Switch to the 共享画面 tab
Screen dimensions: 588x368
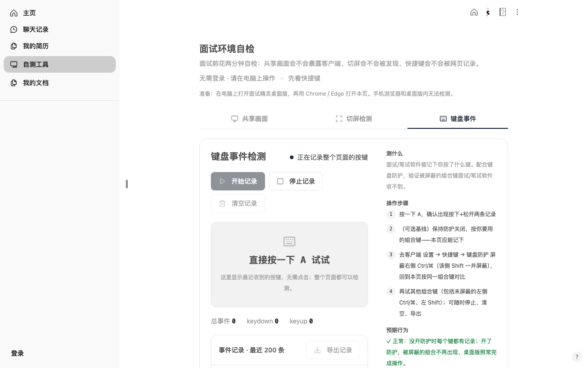(250, 119)
